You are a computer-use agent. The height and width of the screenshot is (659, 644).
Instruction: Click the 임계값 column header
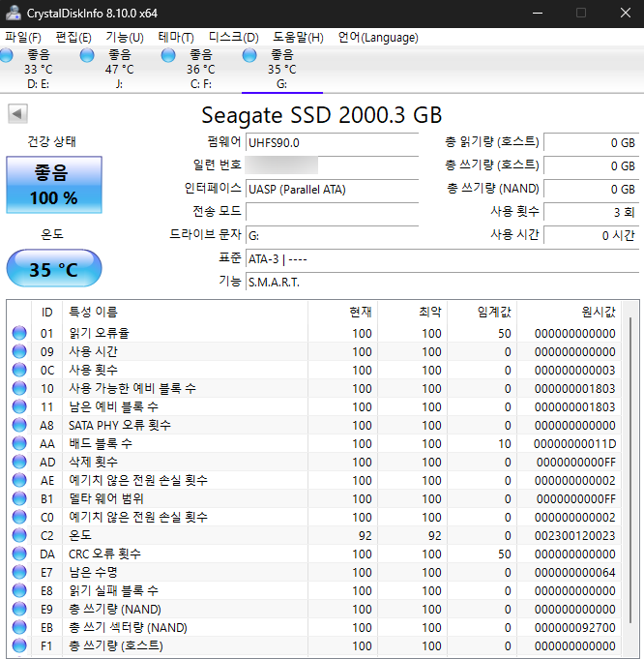tap(483, 312)
